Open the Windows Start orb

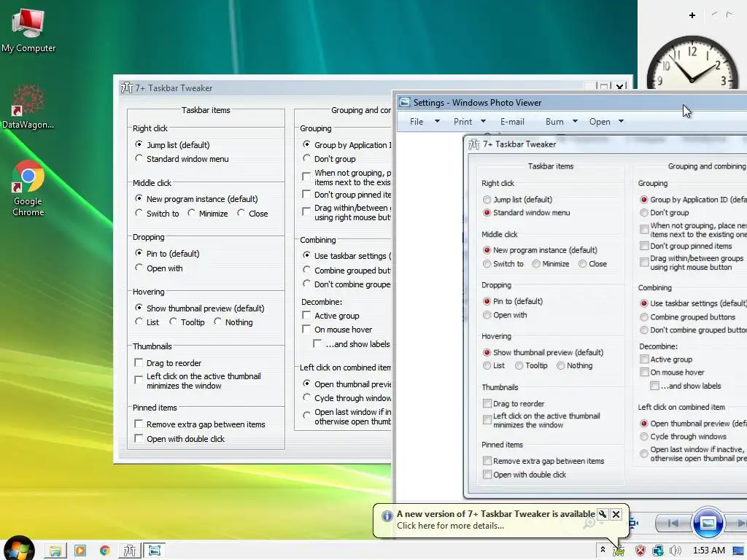19,550
